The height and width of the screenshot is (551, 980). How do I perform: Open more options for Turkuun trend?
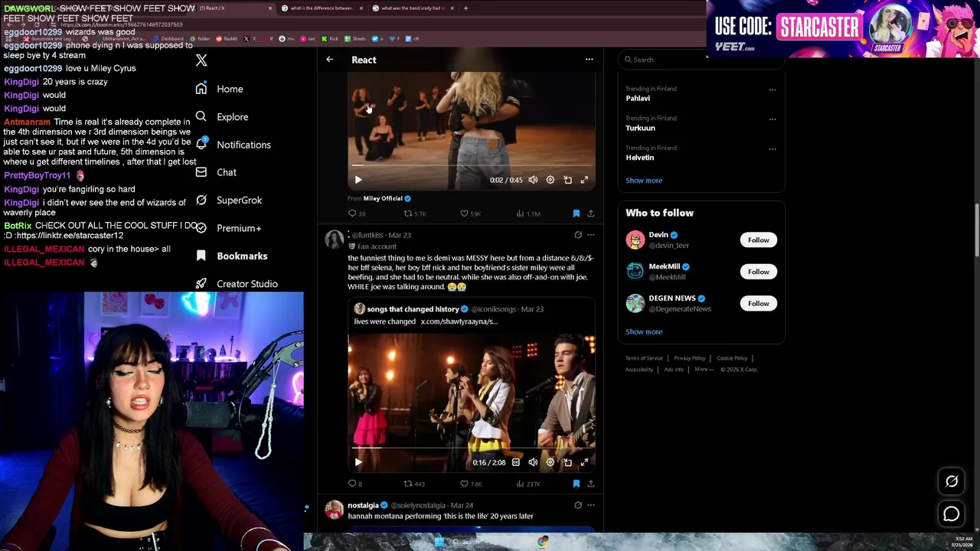coord(773,119)
